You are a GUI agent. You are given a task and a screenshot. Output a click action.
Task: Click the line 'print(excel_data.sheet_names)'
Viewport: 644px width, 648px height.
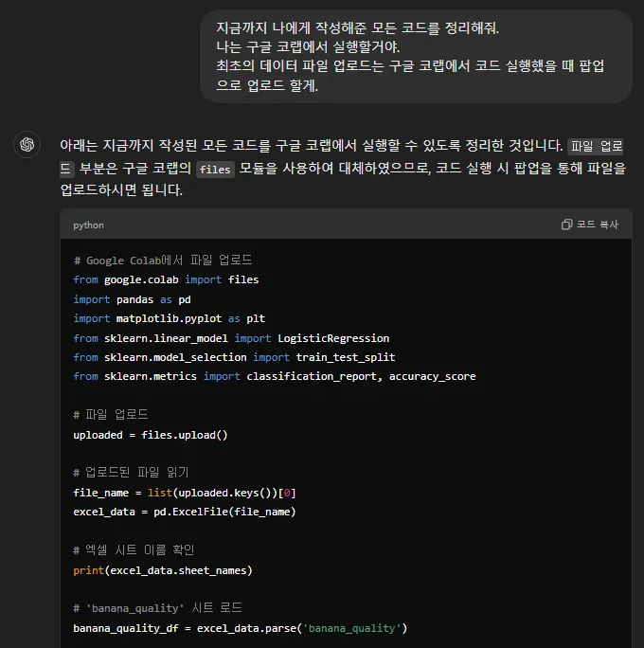pos(163,570)
